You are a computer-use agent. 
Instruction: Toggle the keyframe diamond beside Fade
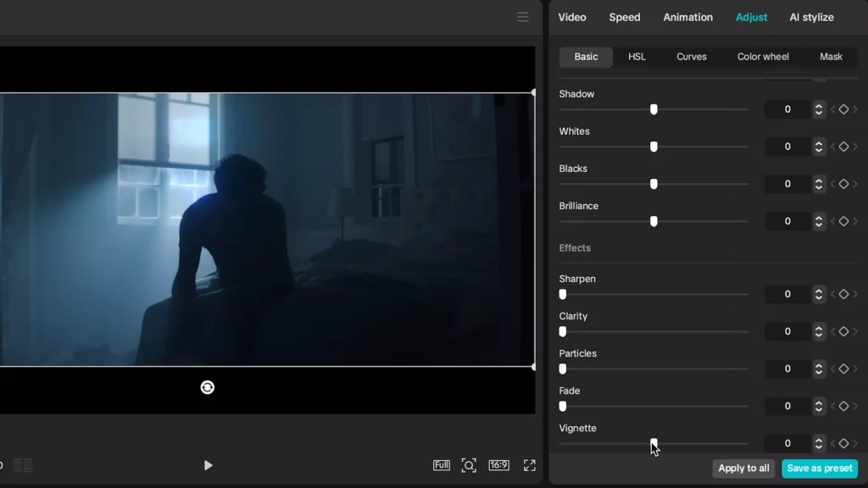pos(844,406)
